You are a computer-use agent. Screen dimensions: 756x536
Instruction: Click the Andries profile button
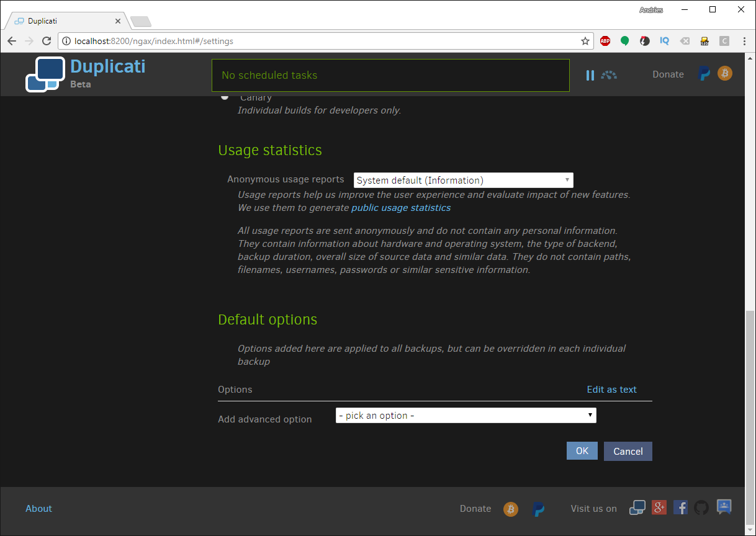[x=651, y=10]
